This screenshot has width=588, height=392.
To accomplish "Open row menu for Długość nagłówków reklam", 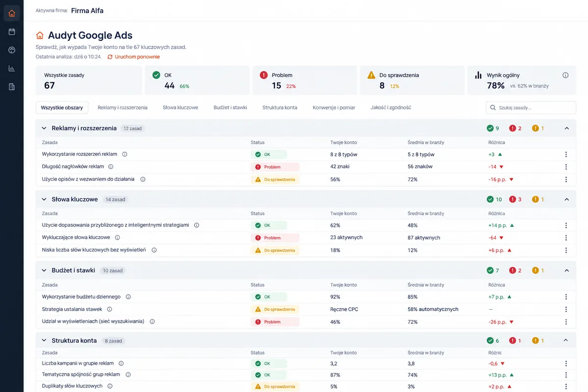I will pyautogui.click(x=566, y=167).
